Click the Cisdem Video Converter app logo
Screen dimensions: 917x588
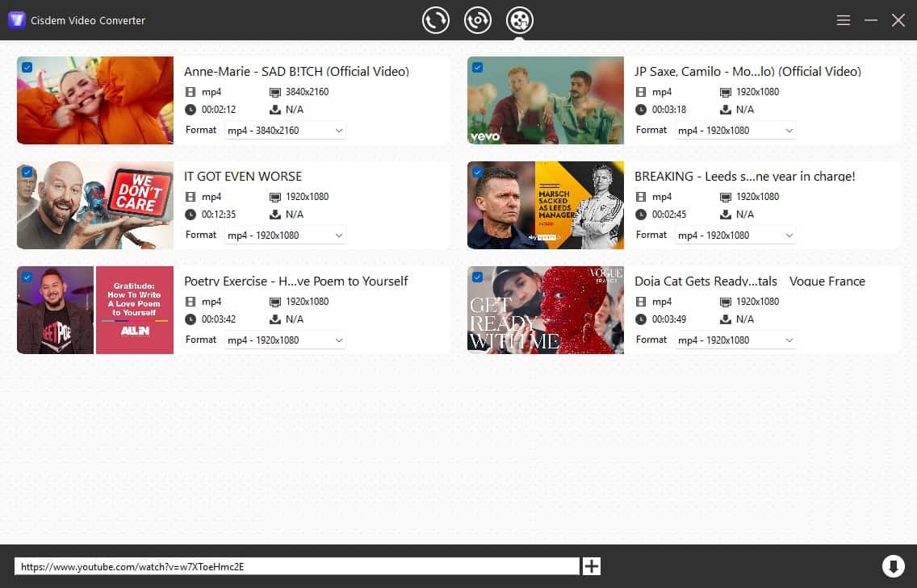[x=16, y=20]
